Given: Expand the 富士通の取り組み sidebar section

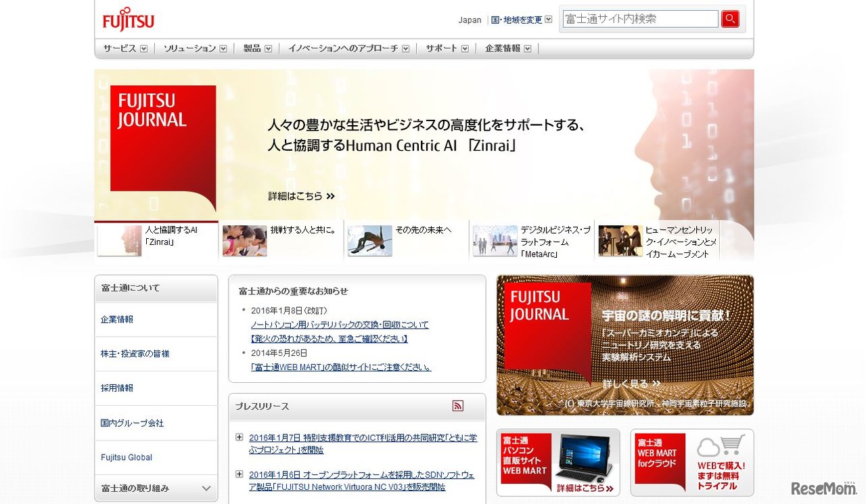Looking at the screenshot, I should pos(156,488).
